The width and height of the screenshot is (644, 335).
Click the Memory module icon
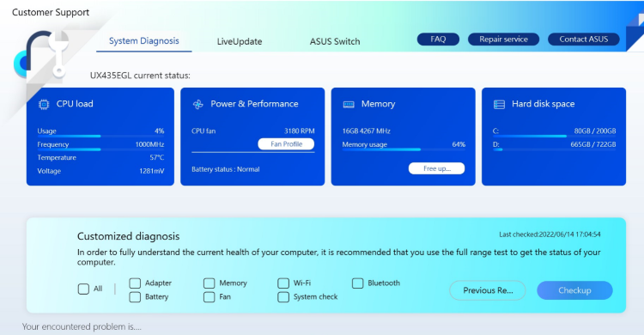point(349,105)
